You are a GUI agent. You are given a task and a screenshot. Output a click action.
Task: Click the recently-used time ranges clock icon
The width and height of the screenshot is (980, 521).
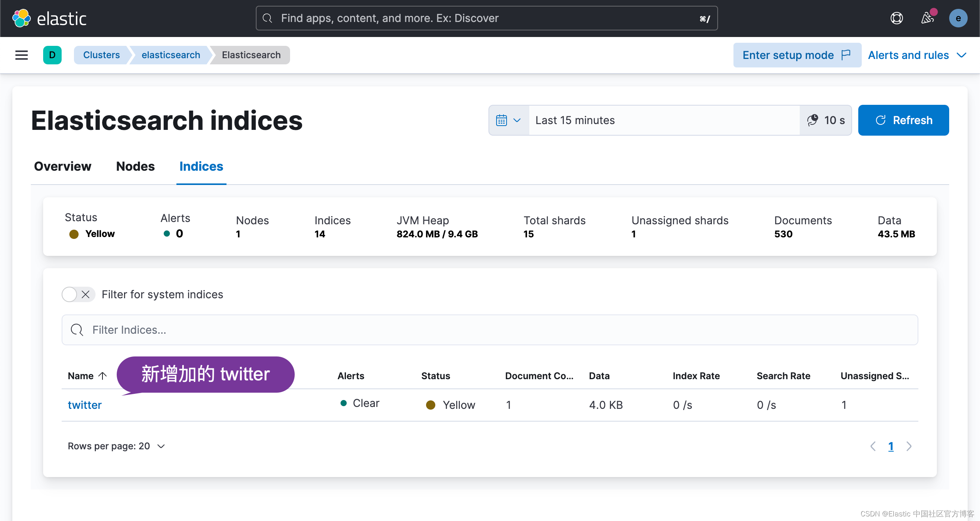(x=812, y=120)
